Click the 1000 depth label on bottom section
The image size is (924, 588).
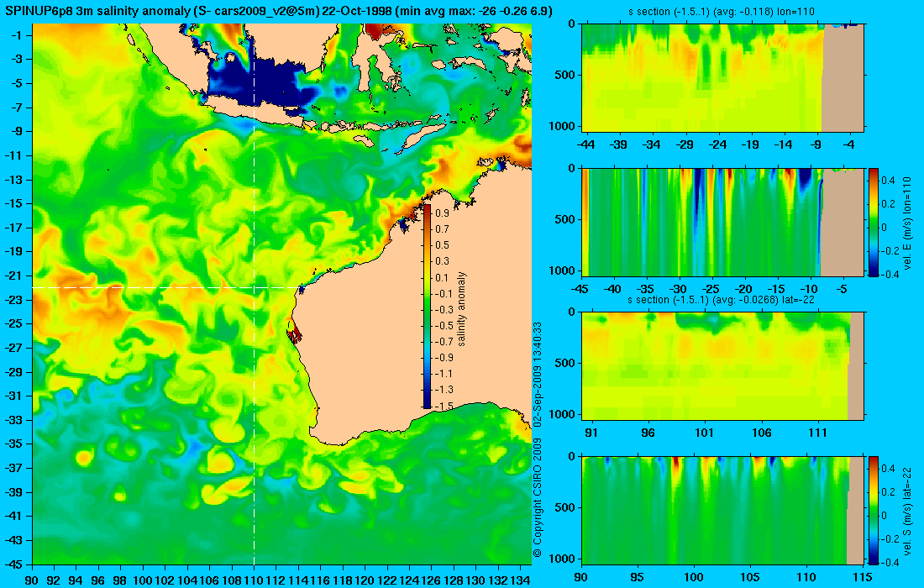(x=564, y=559)
